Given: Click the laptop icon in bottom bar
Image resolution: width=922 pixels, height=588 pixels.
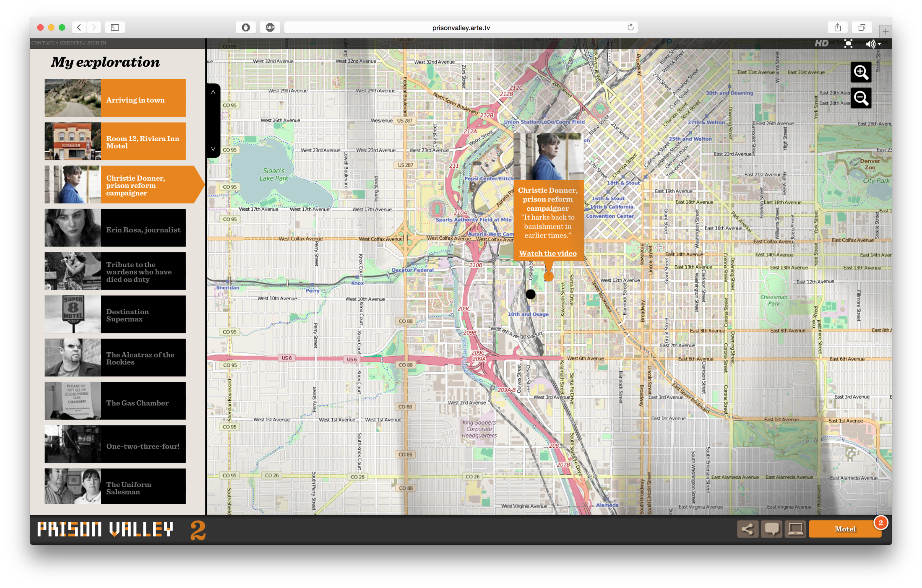Looking at the screenshot, I should pyautogui.click(x=795, y=529).
